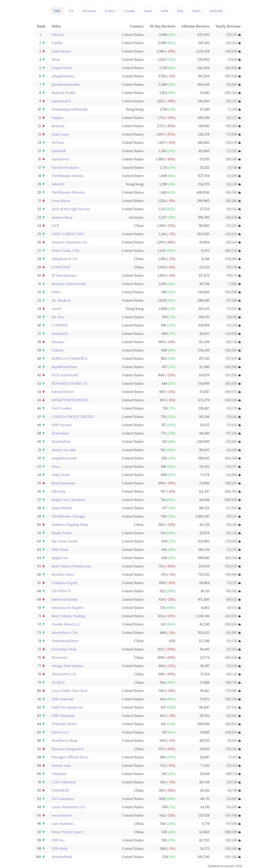
Task: Click the red down arrow beside rank 65
Action: (44, 566)
